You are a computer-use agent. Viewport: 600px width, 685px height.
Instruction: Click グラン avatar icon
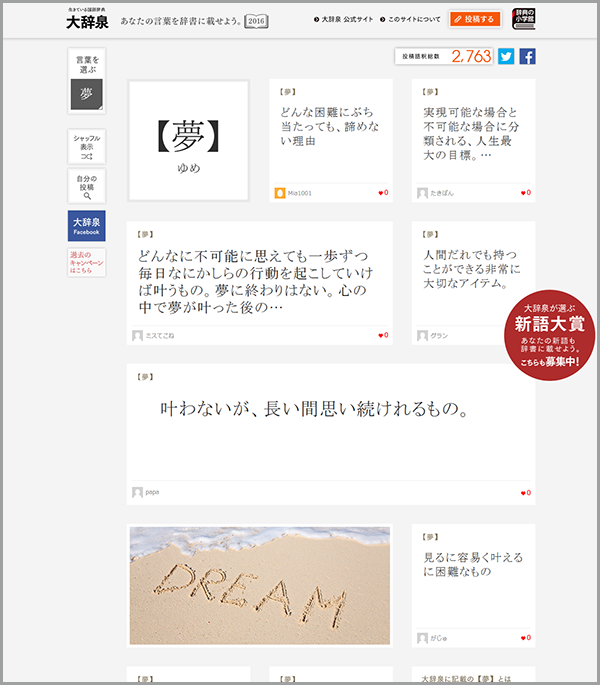[422, 335]
